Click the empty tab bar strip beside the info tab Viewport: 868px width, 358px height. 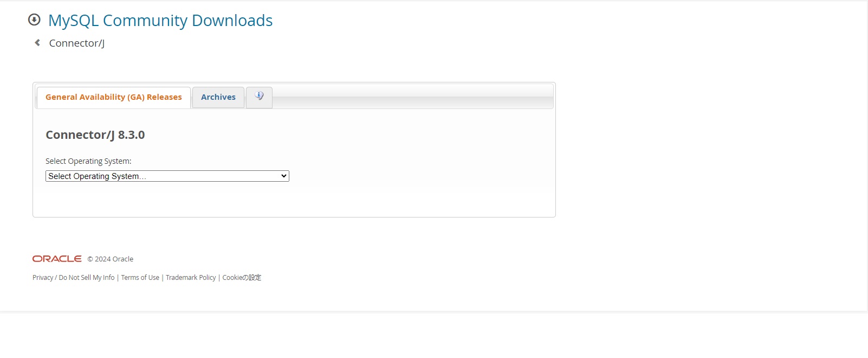coord(412,97)
